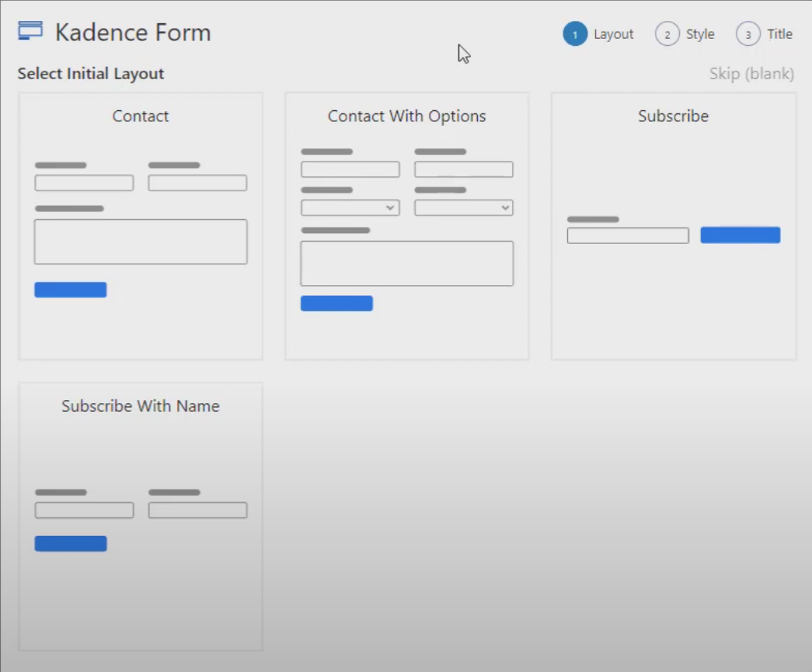Click the Skip (blank) link

tap(751, 73)
